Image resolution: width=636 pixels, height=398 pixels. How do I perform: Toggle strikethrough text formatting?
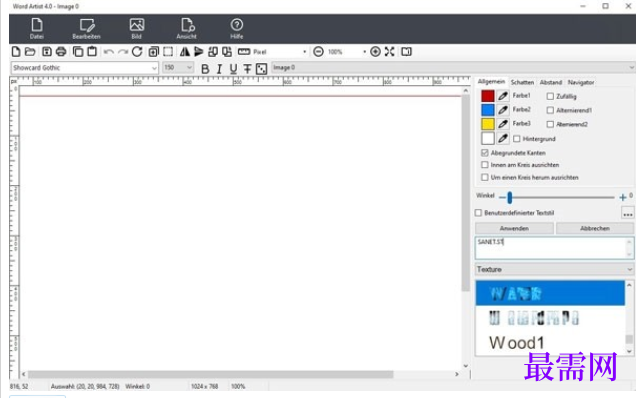247,69
